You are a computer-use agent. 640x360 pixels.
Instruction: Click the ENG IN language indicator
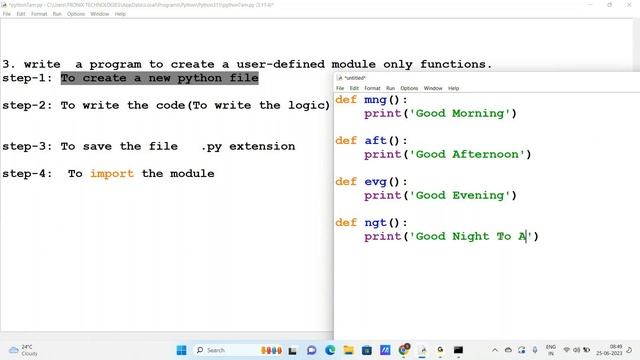tap(551, 350)
